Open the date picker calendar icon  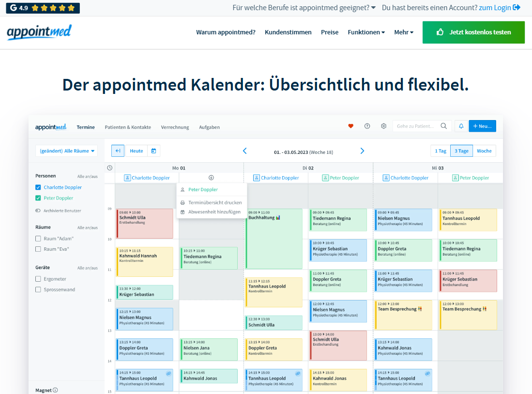tap(154, 151)
